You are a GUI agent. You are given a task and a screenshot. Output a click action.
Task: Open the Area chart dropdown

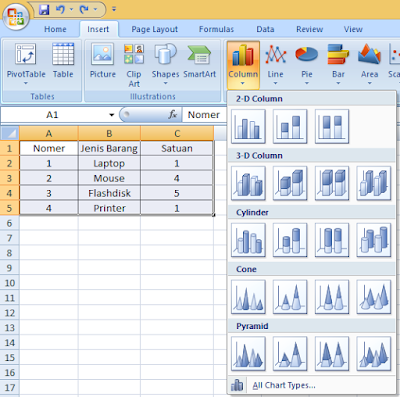click(369, 64)
